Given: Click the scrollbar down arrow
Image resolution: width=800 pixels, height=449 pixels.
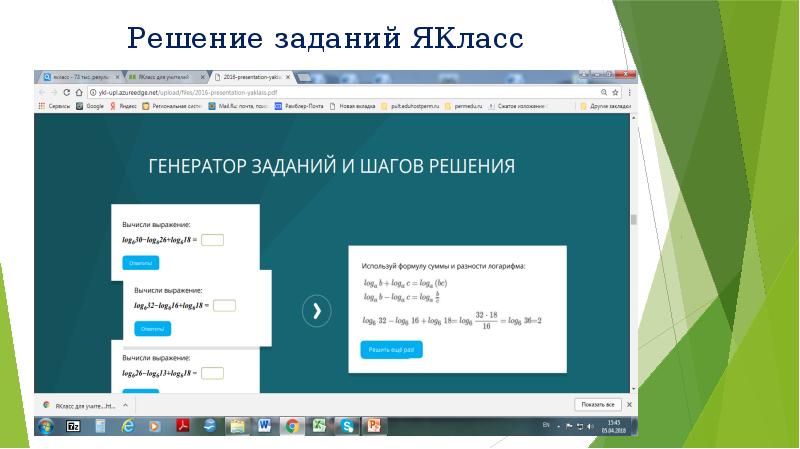Looking at the screenshot, I should point(634,389).
